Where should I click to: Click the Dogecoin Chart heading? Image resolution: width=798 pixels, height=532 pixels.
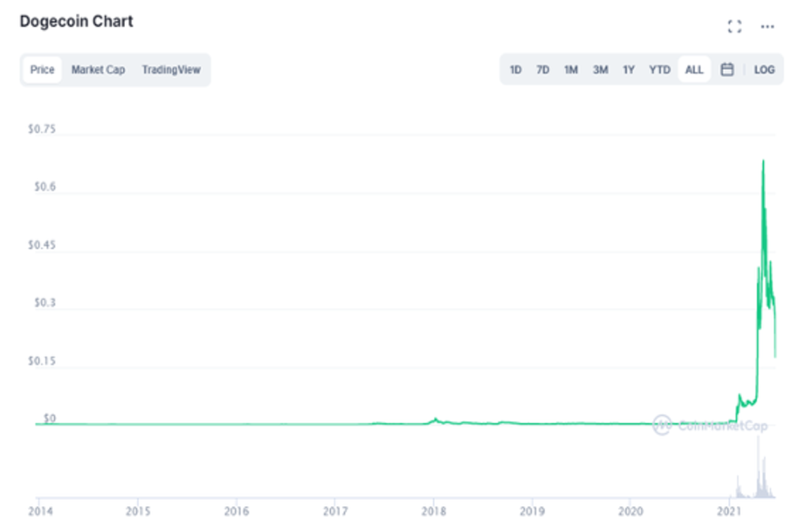pos(76,21)
